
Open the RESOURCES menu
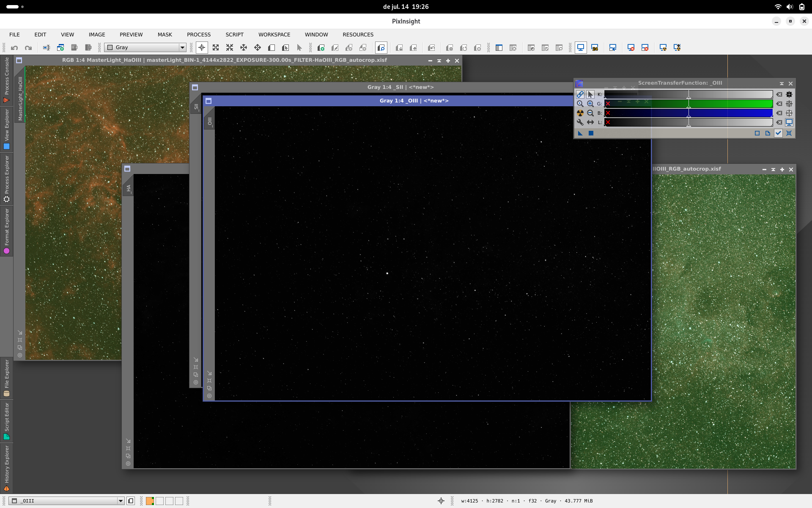pyautogui.click(x=358, y=35)
